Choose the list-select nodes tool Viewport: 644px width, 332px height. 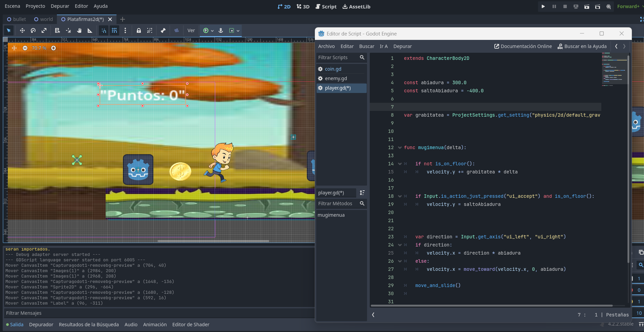[x=58, y=30]
